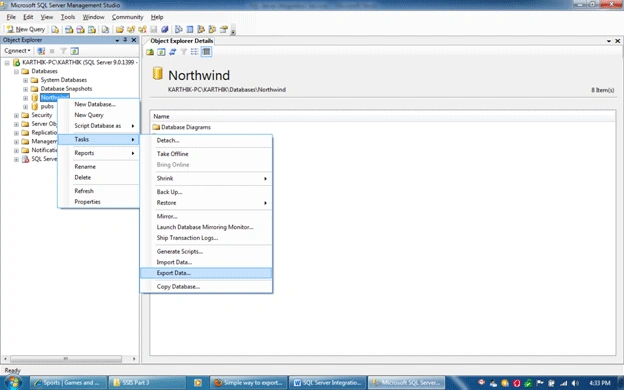
Task: Collapse the Databases folder node
Action: point(16,72)
